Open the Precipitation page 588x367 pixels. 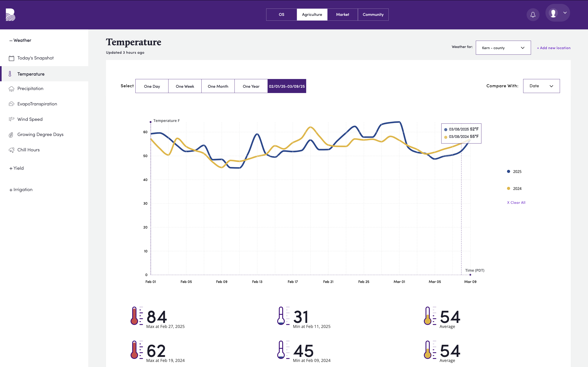pos(30,89)
